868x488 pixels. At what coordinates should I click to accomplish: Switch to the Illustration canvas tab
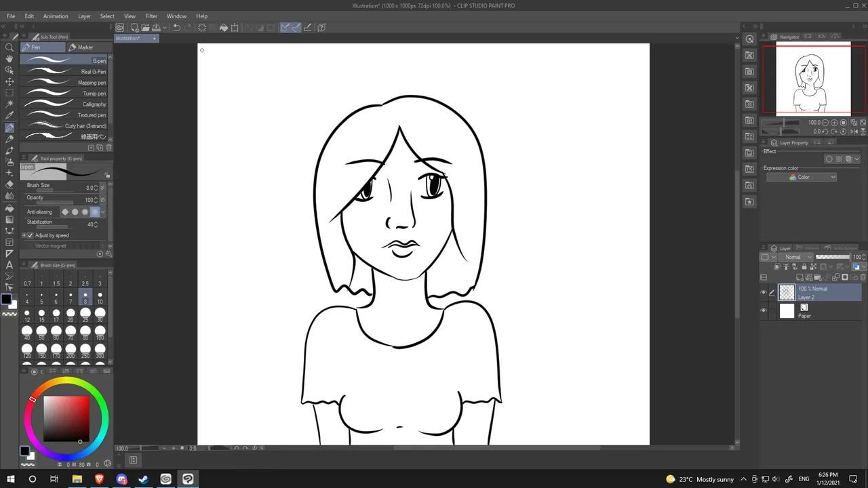(x=136, y=39)
